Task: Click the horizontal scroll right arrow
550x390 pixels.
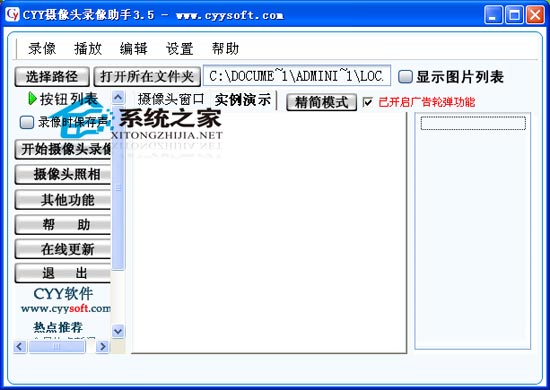Action: point(102,347)
